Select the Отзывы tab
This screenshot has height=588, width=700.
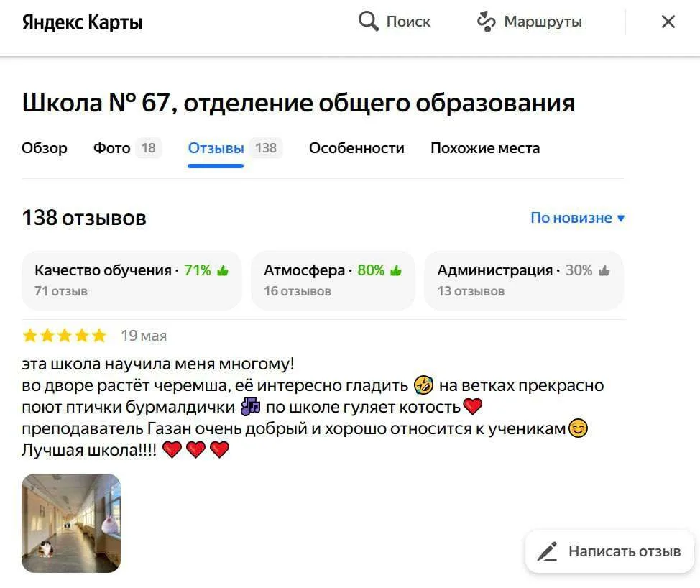pos(235,148)
